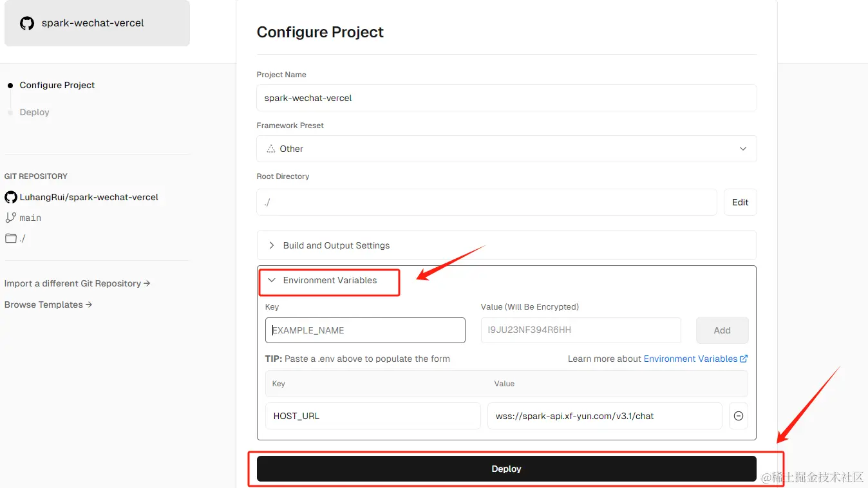This screenshot has width=868, height=488.
Task: Select the Configure Project step
Action: coord(57,85)
